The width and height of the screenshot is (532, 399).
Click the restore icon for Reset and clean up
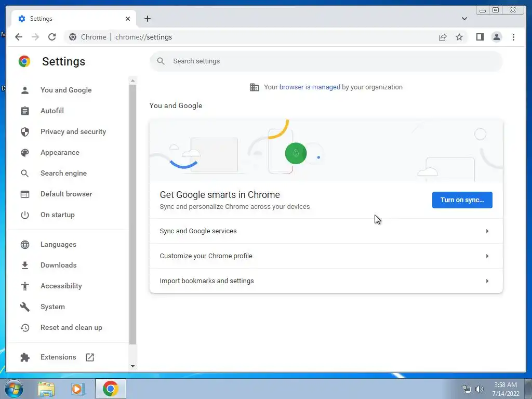point(25,327)
